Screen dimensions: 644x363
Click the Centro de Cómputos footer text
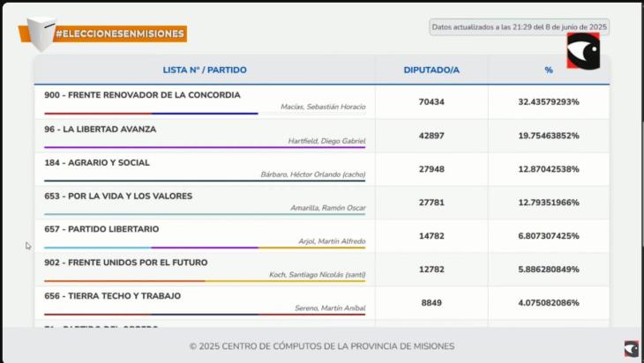click(x=322, y=346)
